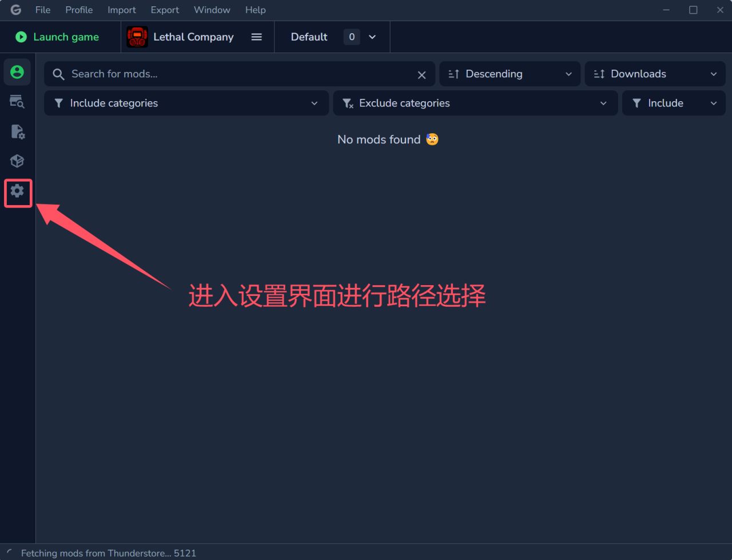Maximize the Gale window
This screenshot has height=560, width=732.
693,10
